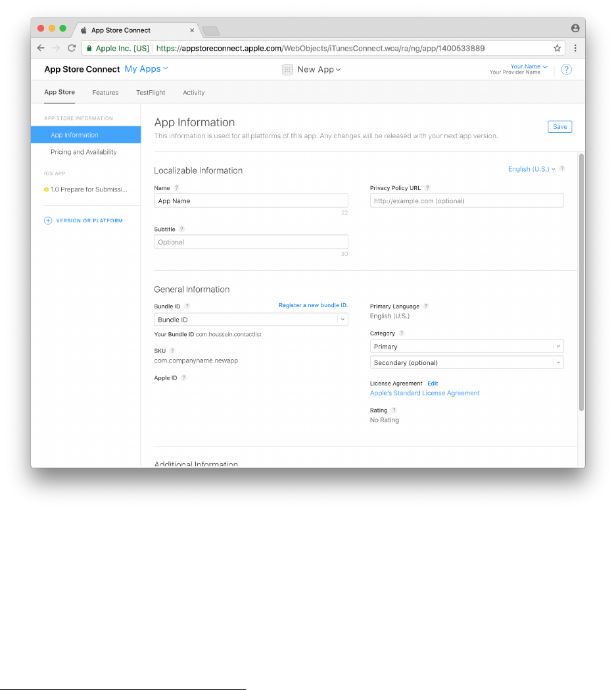Show help for Category
Viewport: 616px width, 690px height.
(x=402, y=333)
